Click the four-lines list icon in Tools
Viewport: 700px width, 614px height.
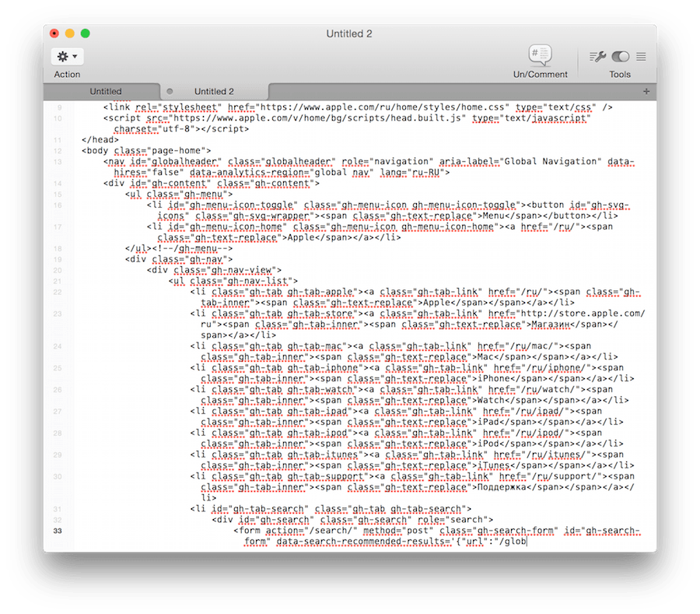click(x=641, y=57)
